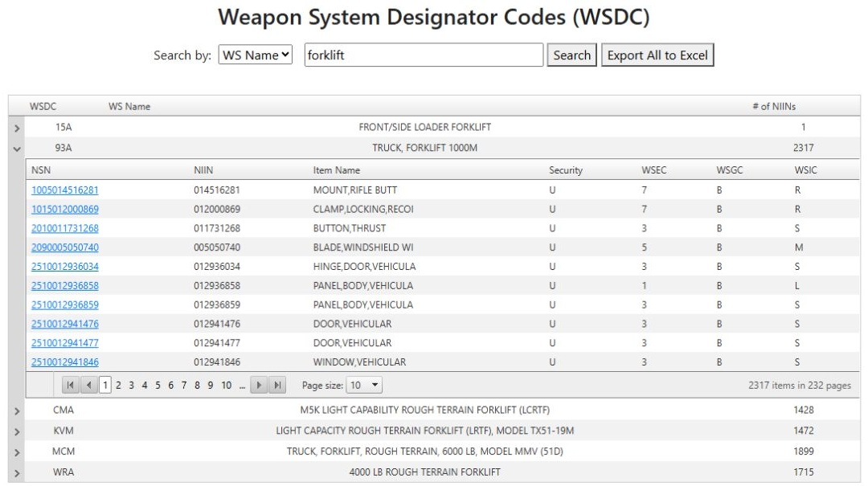The width and height of the screenshot is (868, 486).
Task: Collapse the 93A Truck, Forklift 1000M row
Action: 17,149
